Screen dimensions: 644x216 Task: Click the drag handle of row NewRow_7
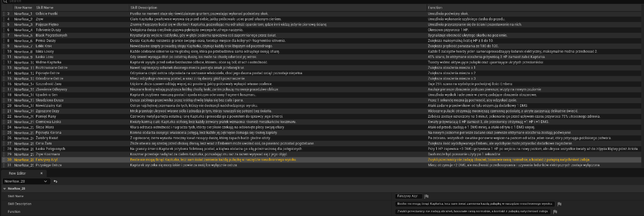(3, 46)
